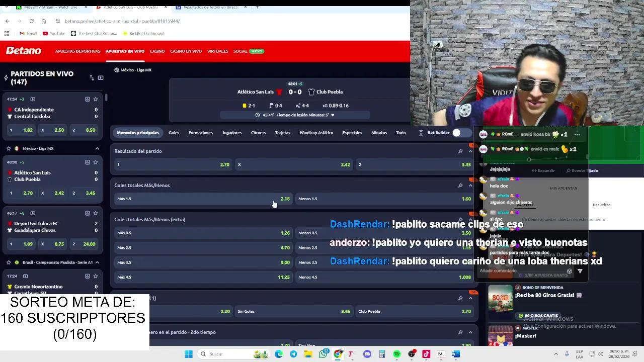The height and width of the screenshot is (362, 644).
Task: Switch to the Tarjetas tab
Action: click(283, 133)
